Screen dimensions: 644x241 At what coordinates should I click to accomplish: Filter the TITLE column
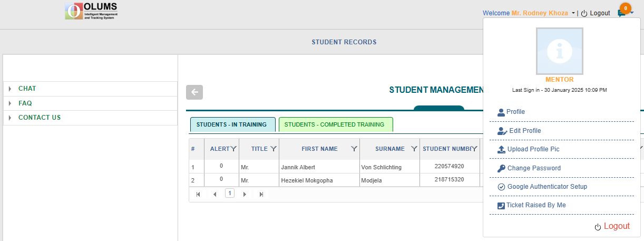(274, 149)
